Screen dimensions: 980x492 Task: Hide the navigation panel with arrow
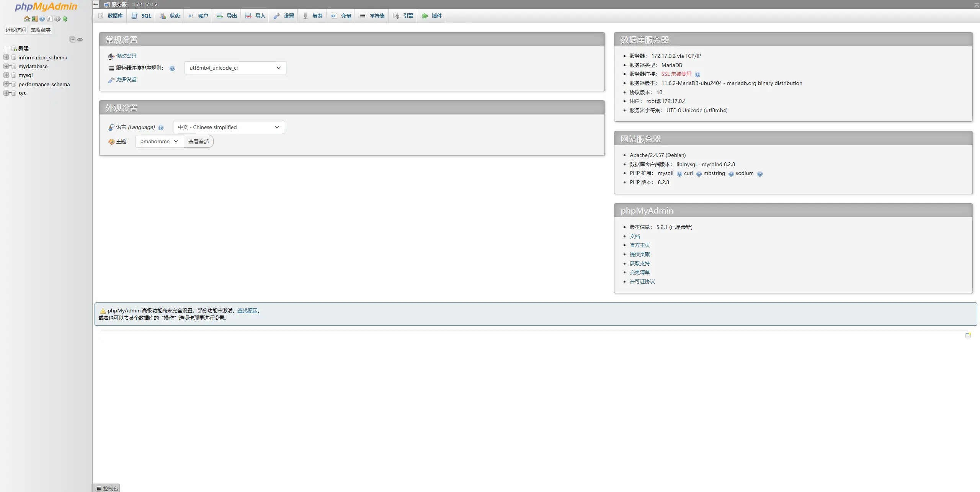[96, 4]
